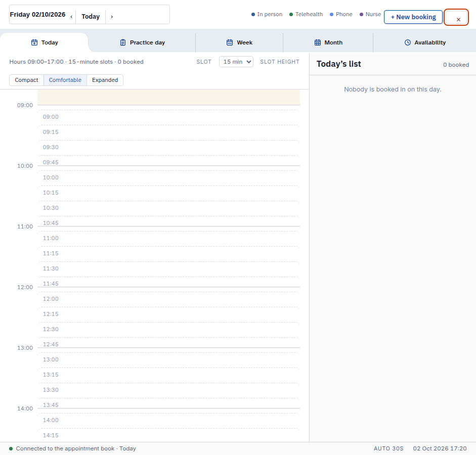
Task: Switch to the Today view tab
Action: click(45, 42)
